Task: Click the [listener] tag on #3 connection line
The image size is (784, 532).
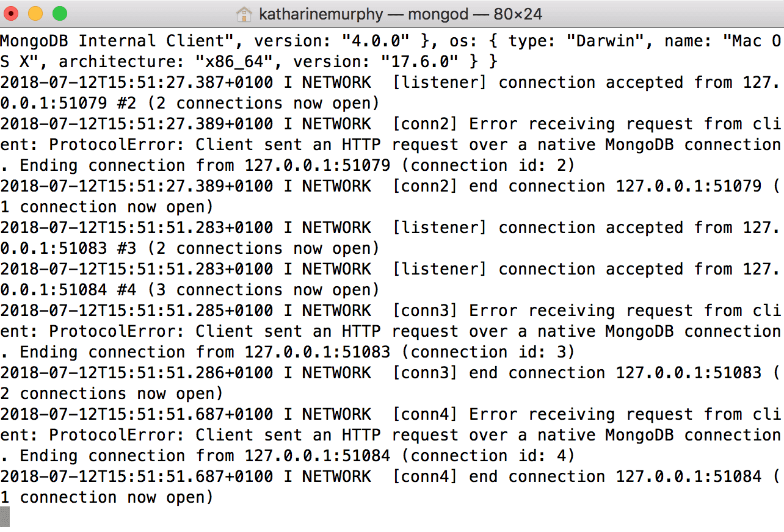Action: [440, 228]
